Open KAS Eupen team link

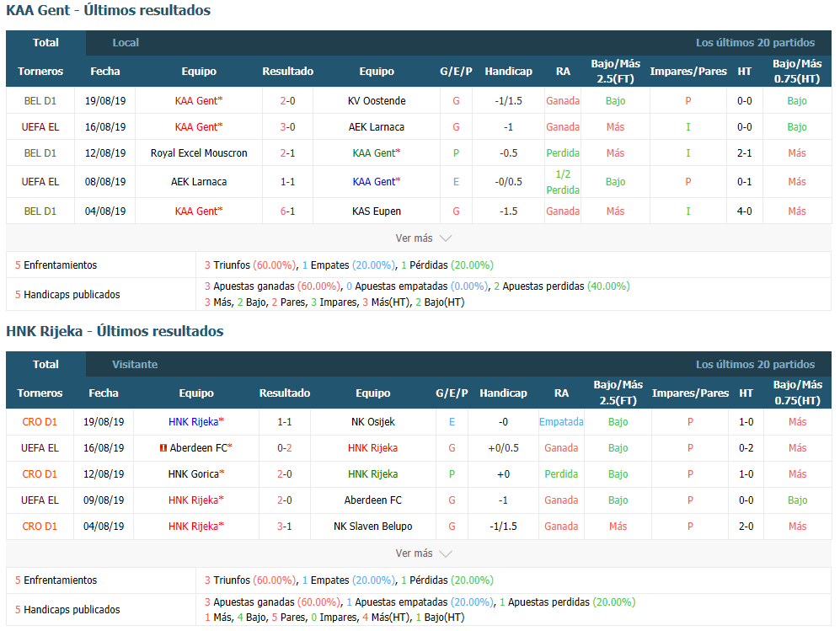pyautogui.click(x=377, y=211)
